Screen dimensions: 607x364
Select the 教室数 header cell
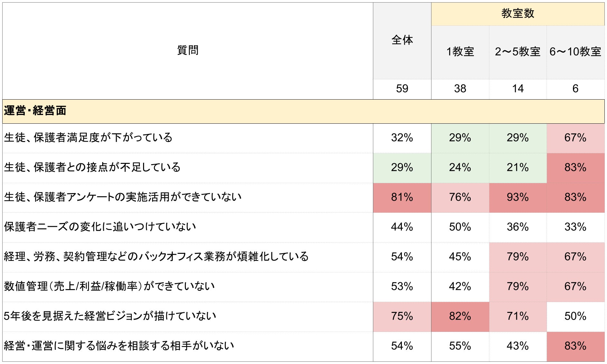518,13
